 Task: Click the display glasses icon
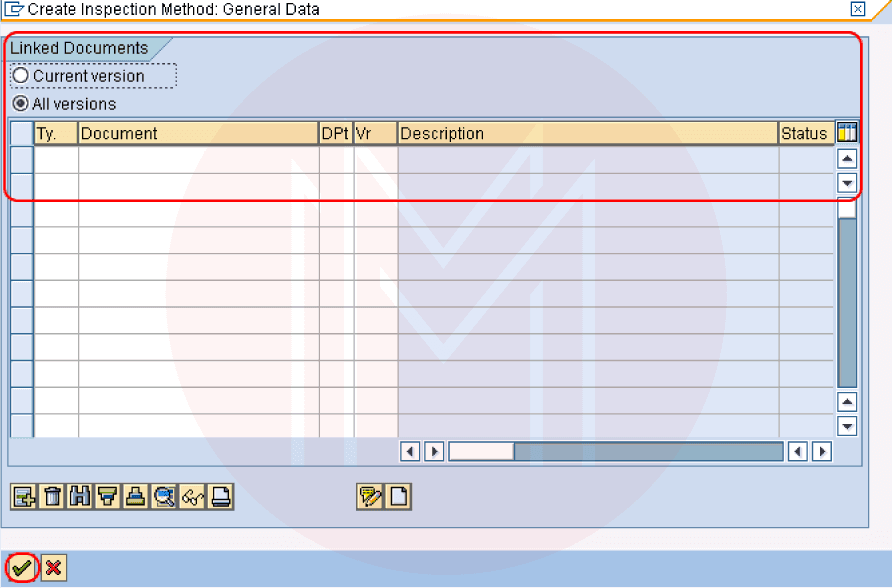193,497
